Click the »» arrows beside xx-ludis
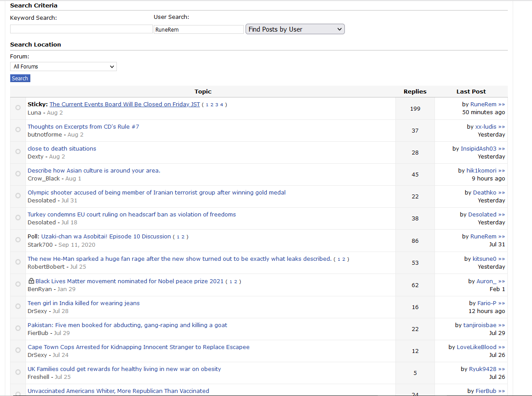The height and width of the screenshot is (396, 532). 502,127
